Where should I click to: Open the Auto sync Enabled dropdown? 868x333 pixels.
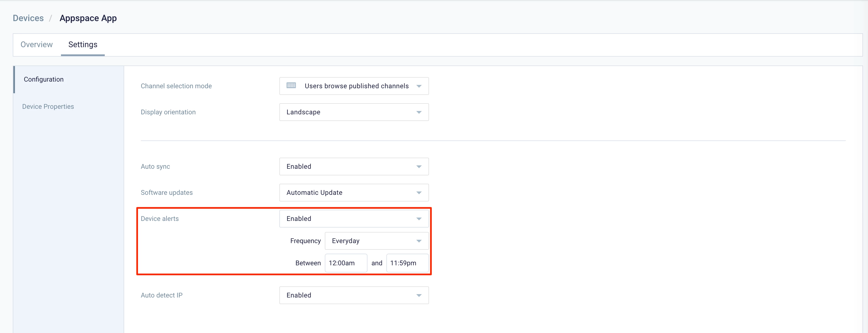(353, 166)
